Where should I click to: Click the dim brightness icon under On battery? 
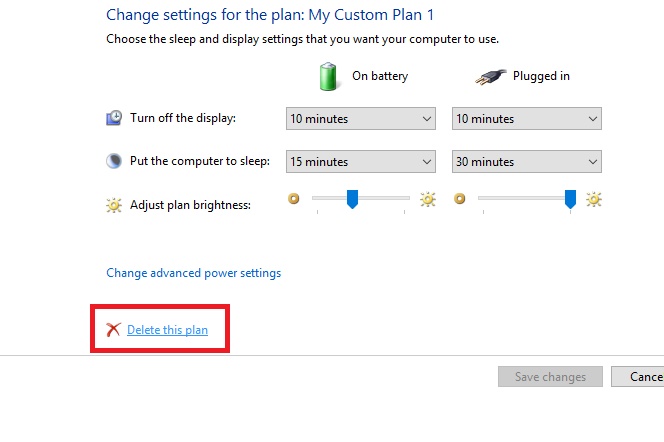pyautogui.click(x=293, y=198)
